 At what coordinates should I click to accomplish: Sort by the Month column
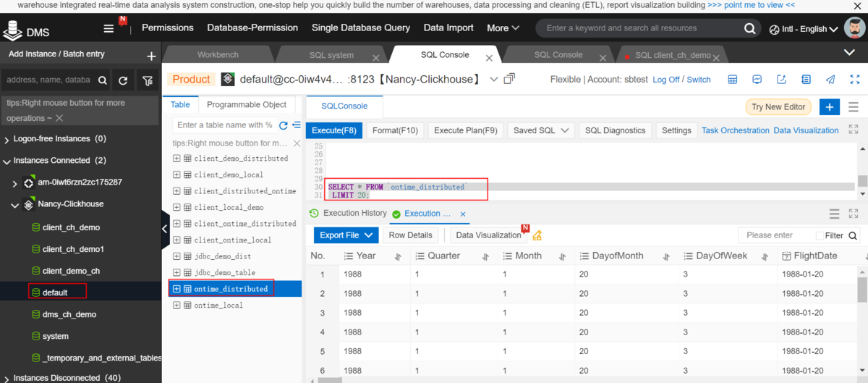click(x=562, y=256)
